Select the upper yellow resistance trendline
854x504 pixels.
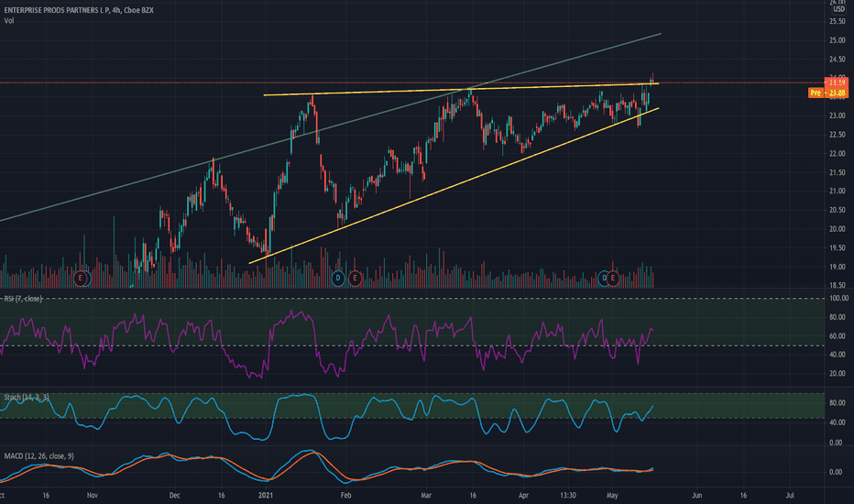click(x=461, y=90)
